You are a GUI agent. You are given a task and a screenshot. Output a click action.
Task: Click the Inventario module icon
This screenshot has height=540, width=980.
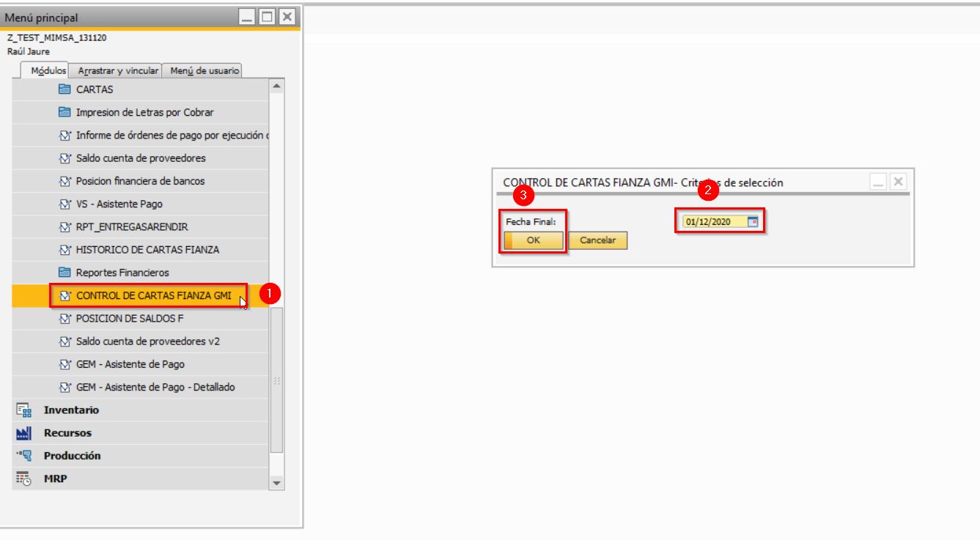23,410
